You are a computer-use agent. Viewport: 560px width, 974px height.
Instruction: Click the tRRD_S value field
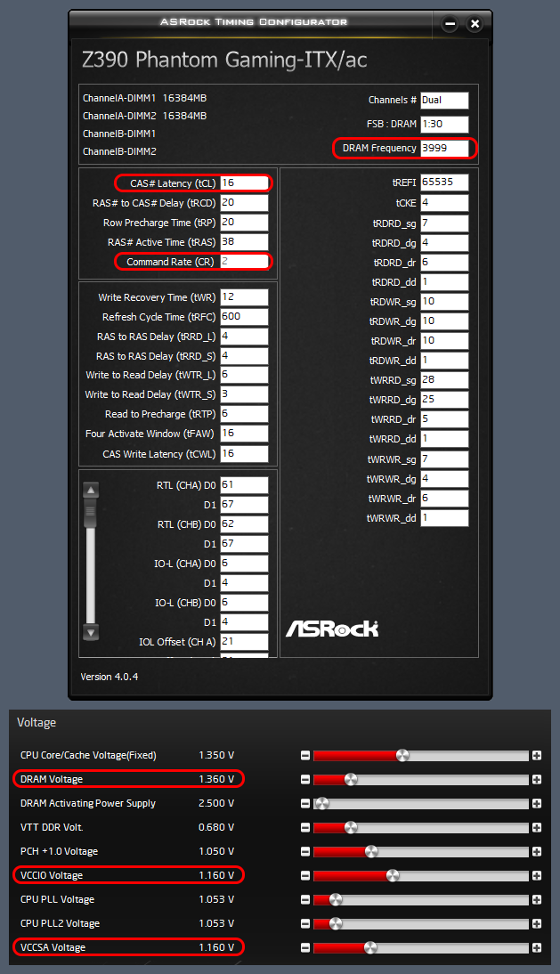click(x=244, y=356)
